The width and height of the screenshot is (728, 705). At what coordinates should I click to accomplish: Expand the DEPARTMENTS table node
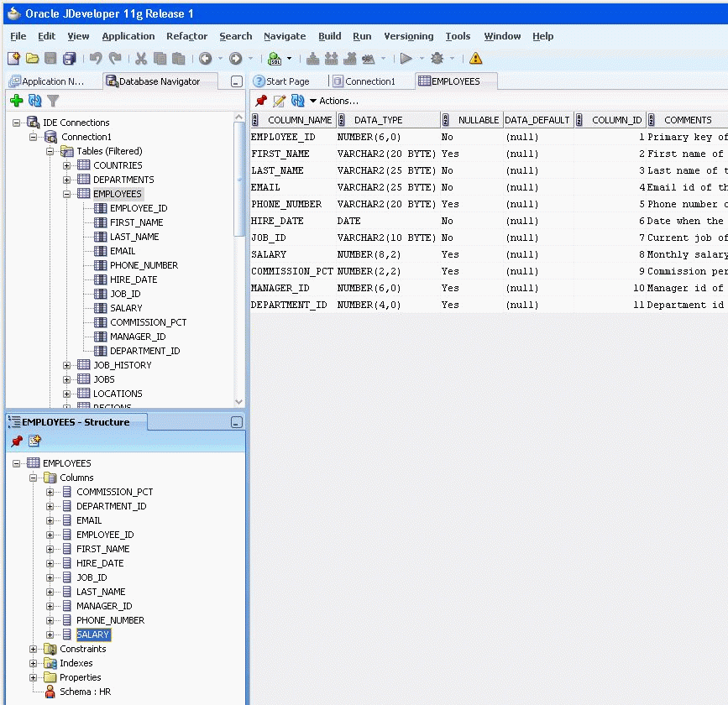(x=67, y=180)
